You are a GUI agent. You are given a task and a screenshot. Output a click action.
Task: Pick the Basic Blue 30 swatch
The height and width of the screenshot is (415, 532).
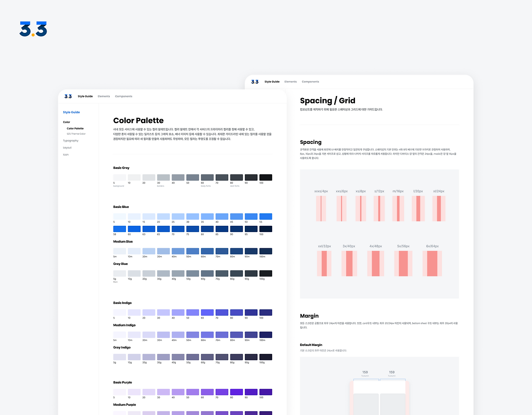click(192, 217)
